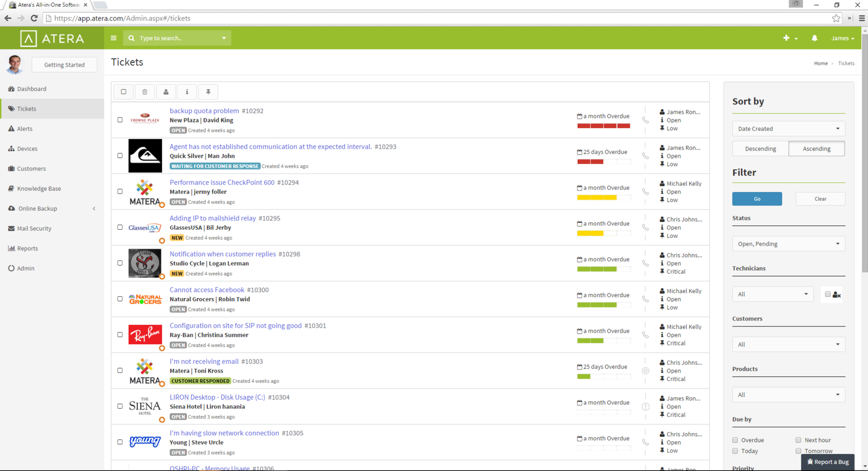This screenshot has height=471, width=868.
Task: Click the user profile avatar photo
Action: click(14, 65)
